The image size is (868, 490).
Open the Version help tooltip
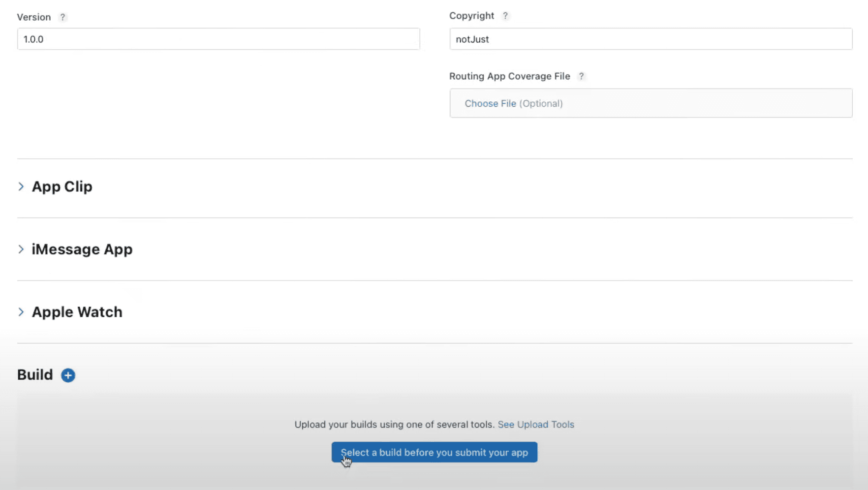62,17
